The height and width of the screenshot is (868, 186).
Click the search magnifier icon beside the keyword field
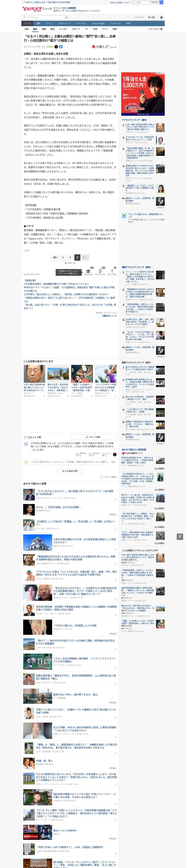pos(66,18)
